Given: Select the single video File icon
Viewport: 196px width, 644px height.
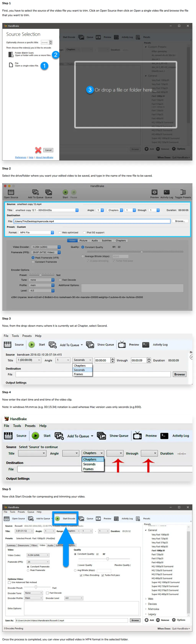Looking at the screenshot, I should [x=11, y=65].
